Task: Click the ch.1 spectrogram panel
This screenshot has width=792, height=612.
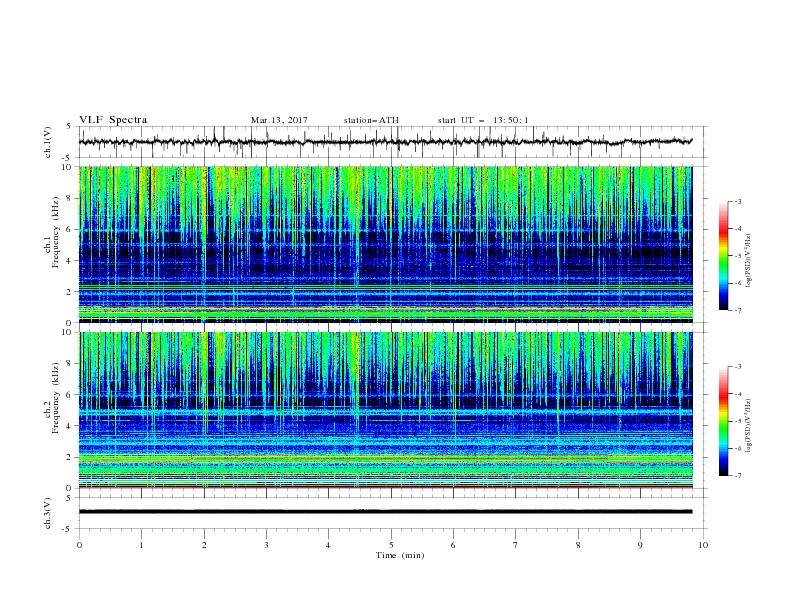Action: 385,244
